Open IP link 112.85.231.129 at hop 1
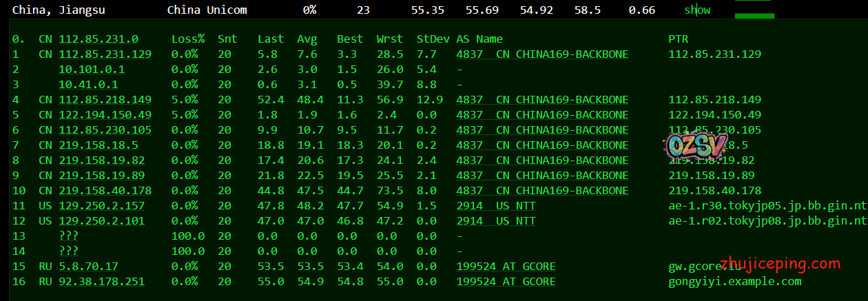 coord(105,54)
